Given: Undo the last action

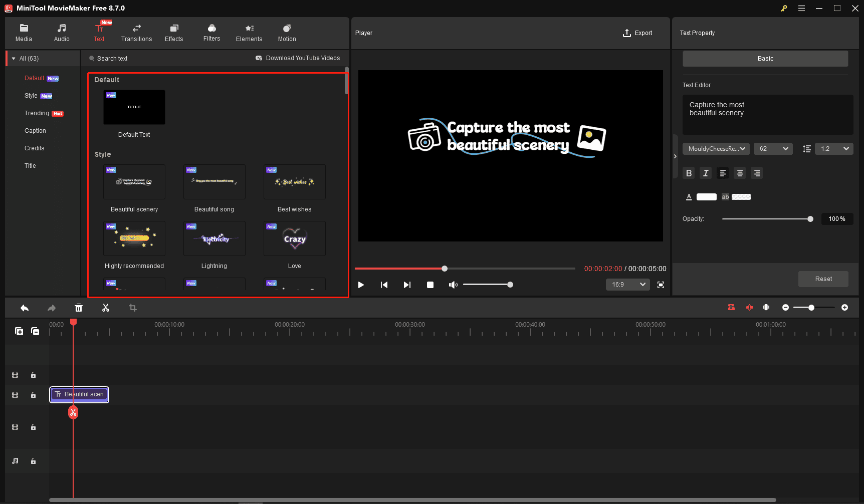Looking at the screenshot, I should [25, 308].
